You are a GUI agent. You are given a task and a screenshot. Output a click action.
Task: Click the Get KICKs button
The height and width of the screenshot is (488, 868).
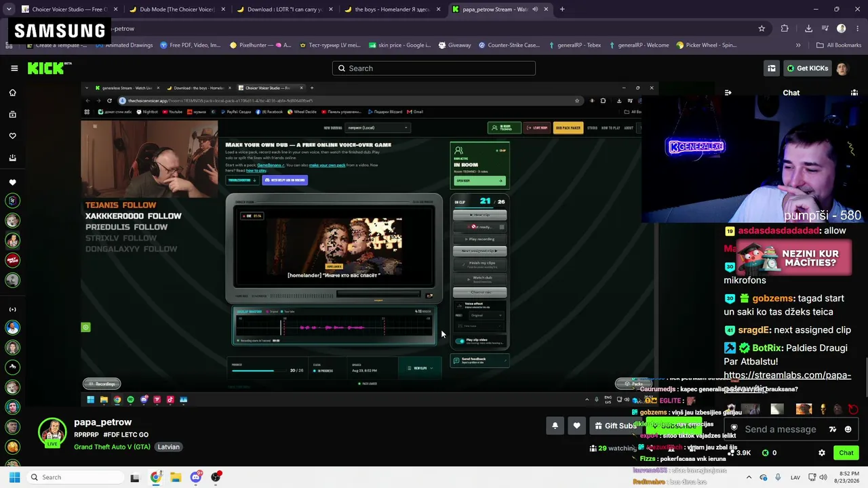[808, 68]
